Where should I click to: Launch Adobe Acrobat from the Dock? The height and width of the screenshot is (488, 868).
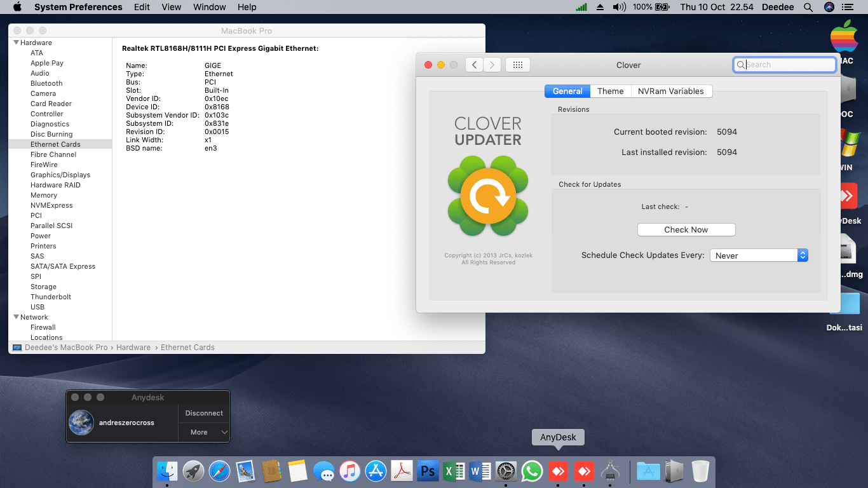[402, 471]
